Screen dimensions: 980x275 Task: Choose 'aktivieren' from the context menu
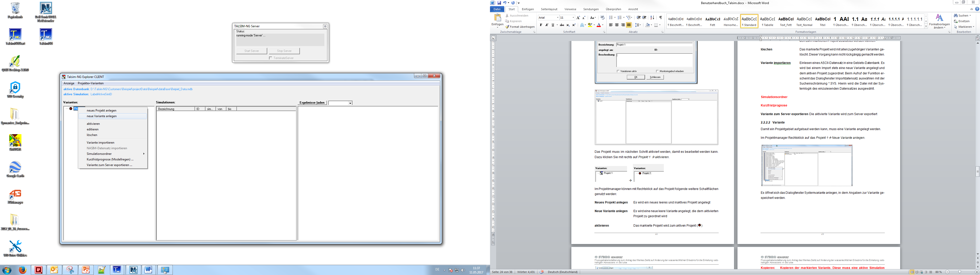point(93,124)
